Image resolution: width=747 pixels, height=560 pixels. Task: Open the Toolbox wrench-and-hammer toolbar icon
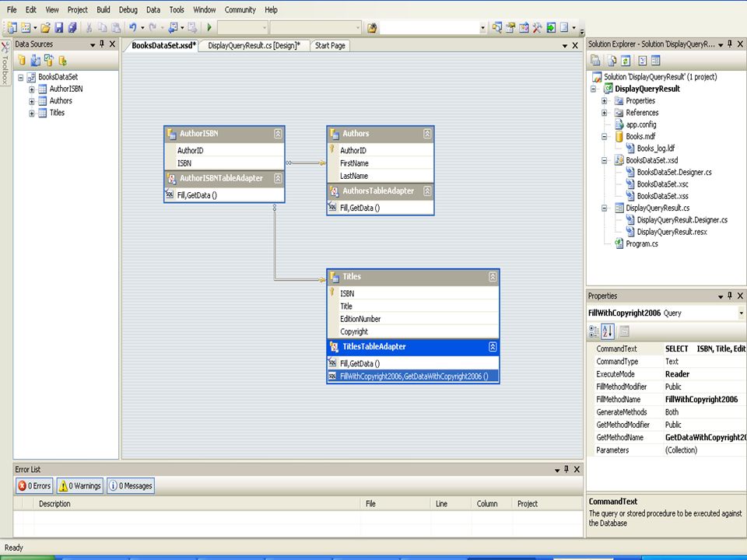[x=537, y=28]
